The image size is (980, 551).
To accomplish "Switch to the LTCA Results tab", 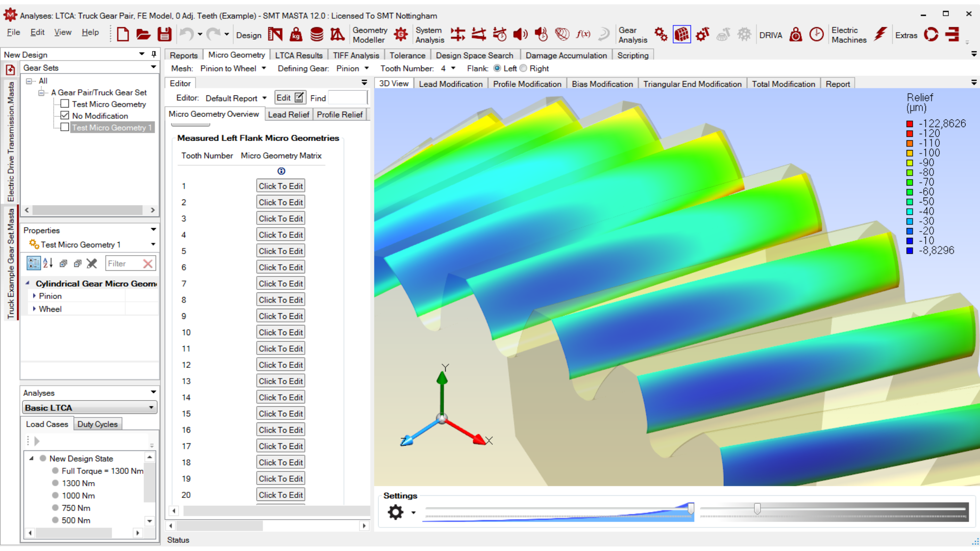I will click(x=299, y=55).
